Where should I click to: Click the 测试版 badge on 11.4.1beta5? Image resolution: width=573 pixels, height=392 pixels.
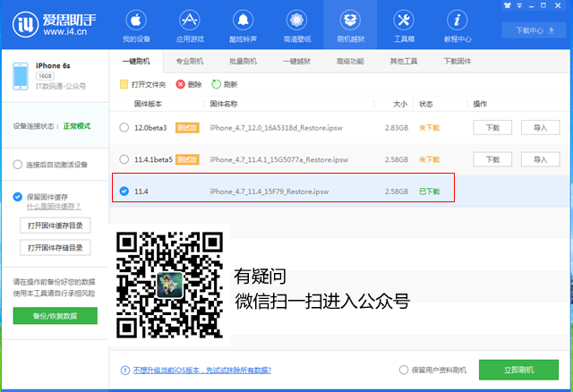tap(187, 159)
